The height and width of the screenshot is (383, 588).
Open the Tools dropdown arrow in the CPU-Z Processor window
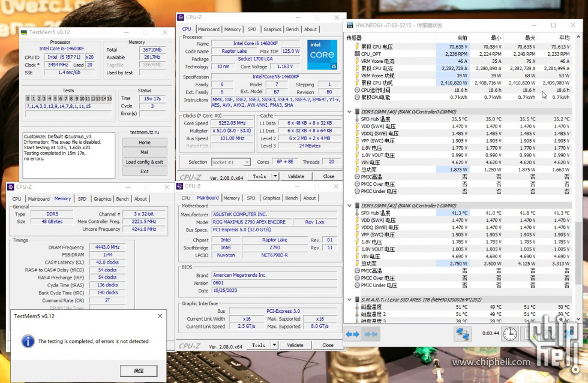click(275, 176)
